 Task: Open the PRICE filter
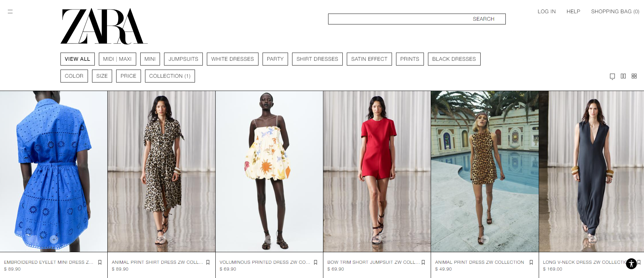(x=128, y=76)
